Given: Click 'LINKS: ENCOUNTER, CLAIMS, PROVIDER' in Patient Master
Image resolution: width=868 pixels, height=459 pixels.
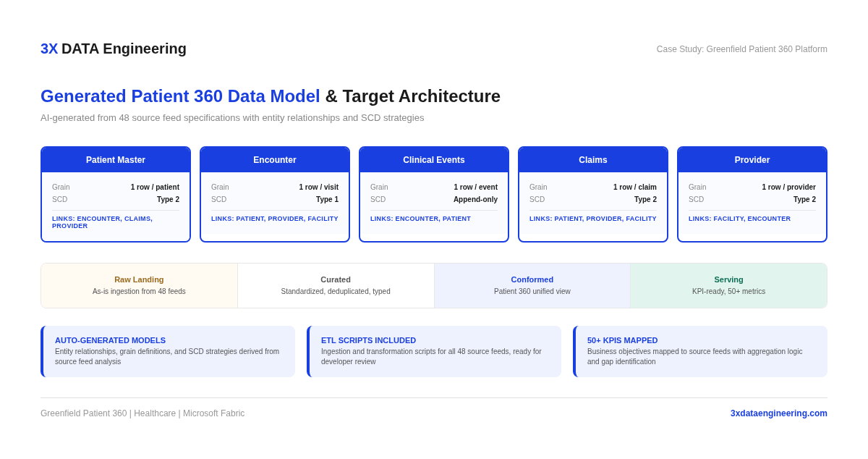Looking at the screenshot, I should point(102,222).
